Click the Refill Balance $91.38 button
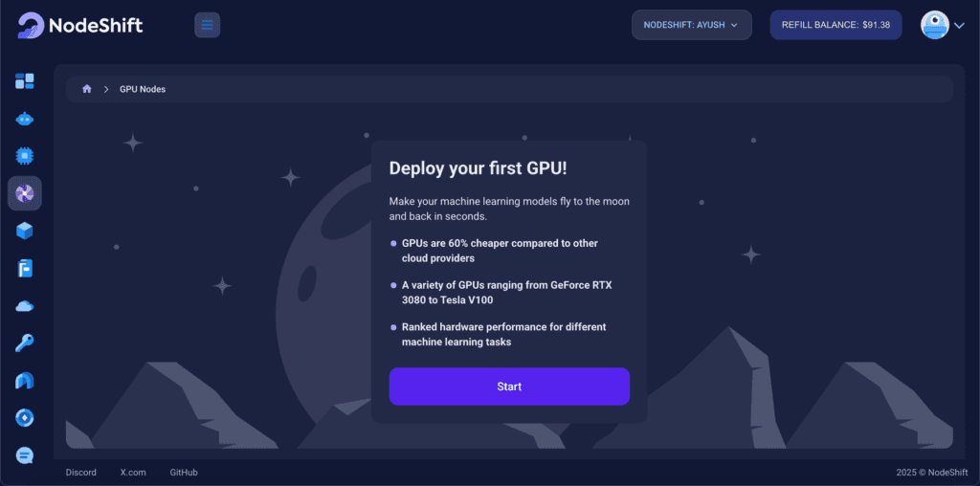The height and width of the screenshot is (486, 980). [x=835, y=25]
